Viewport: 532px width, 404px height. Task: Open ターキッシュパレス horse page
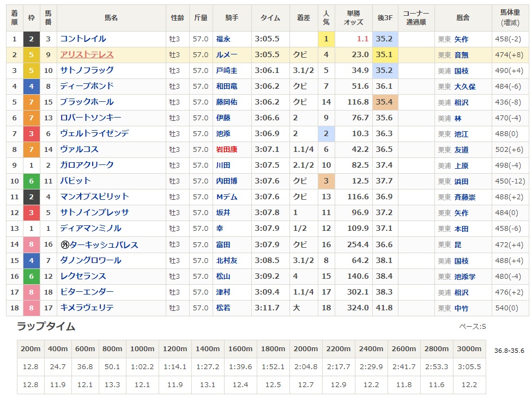(x=104, y=244)
